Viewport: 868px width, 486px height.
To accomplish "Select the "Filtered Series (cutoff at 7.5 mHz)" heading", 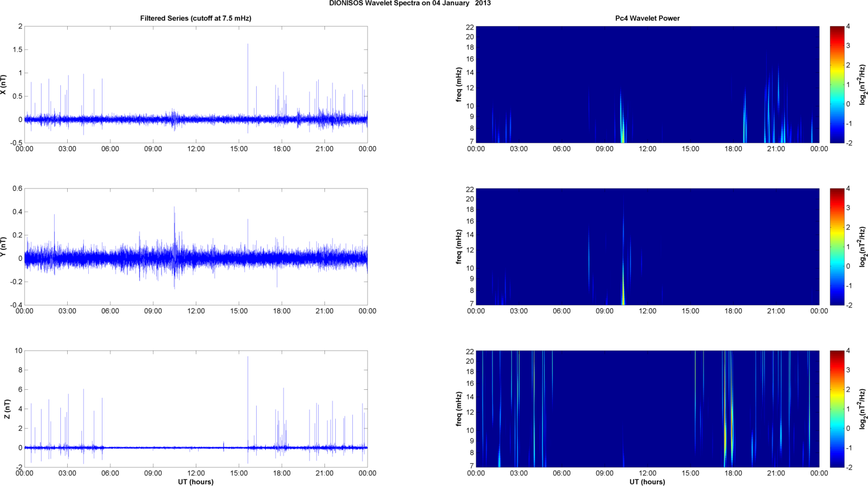I will (196, 18).
